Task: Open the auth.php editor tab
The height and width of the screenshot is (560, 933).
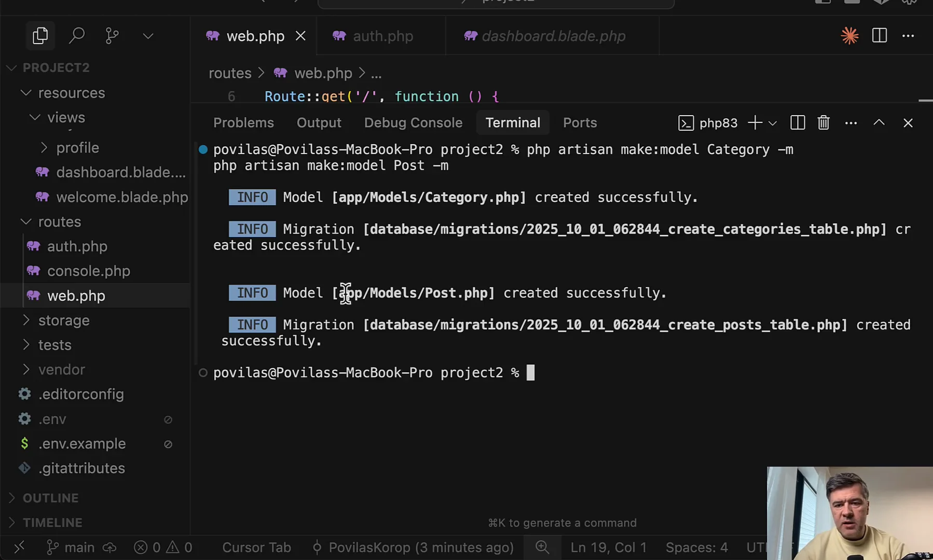Action: (x=383, y=36)
